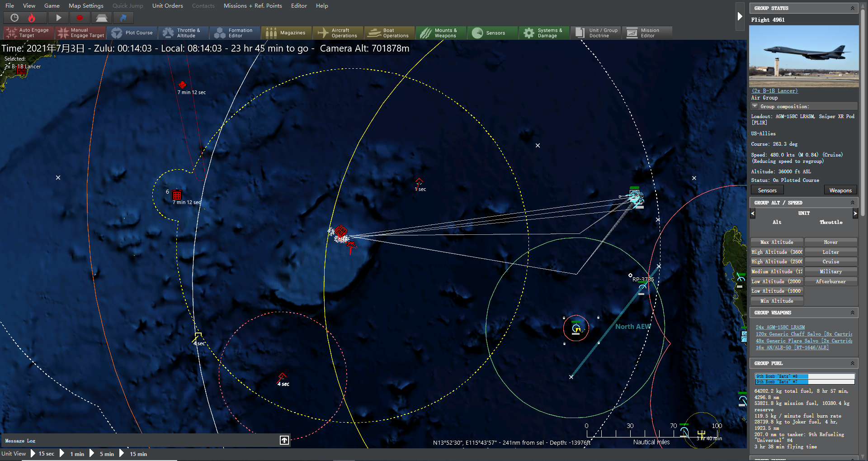The image size is (868, 461).
Task: Click the red record button
Action: point(80,18)
